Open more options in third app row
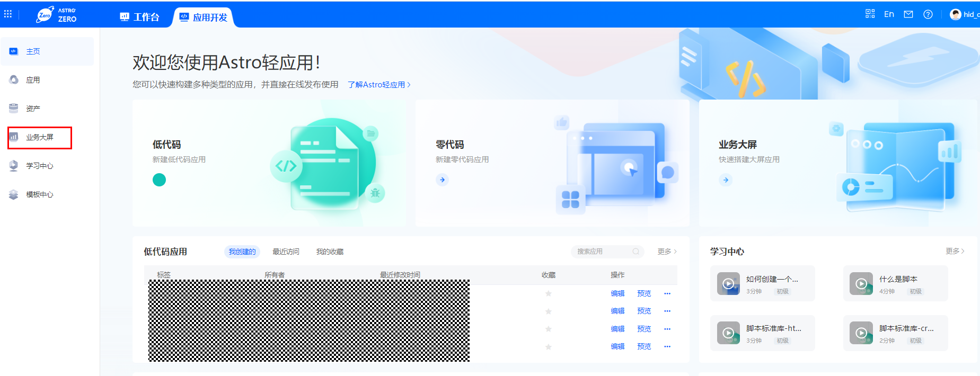 (x=667, y=329)
